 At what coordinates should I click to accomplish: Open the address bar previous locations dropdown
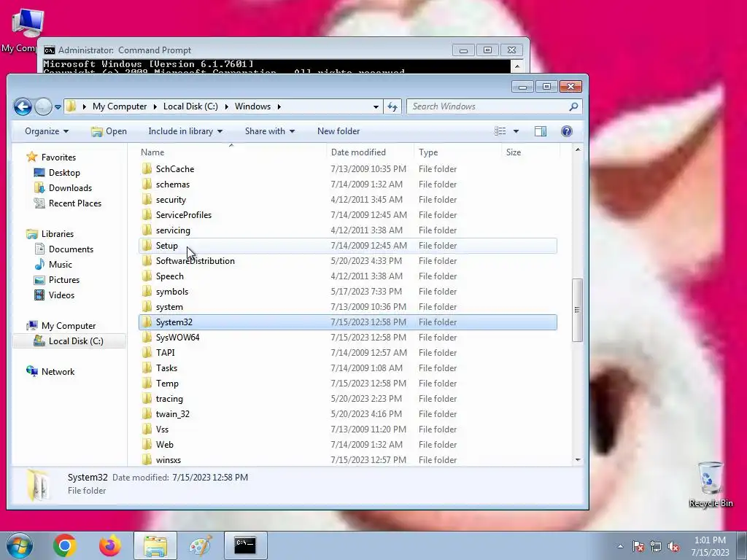tap(376, 106)
